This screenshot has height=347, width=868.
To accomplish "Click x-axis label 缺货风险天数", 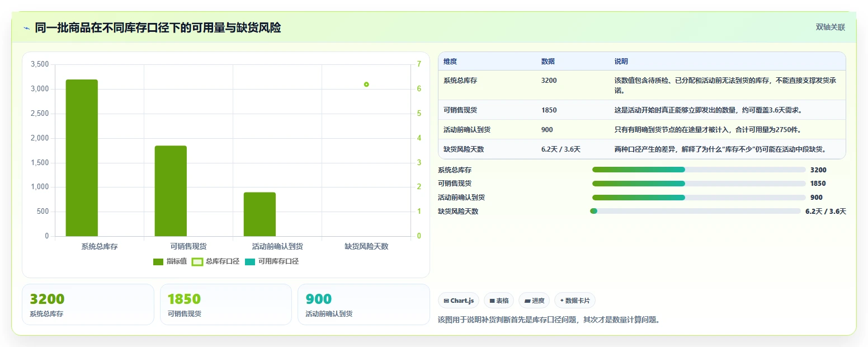I will click(366, 246).
